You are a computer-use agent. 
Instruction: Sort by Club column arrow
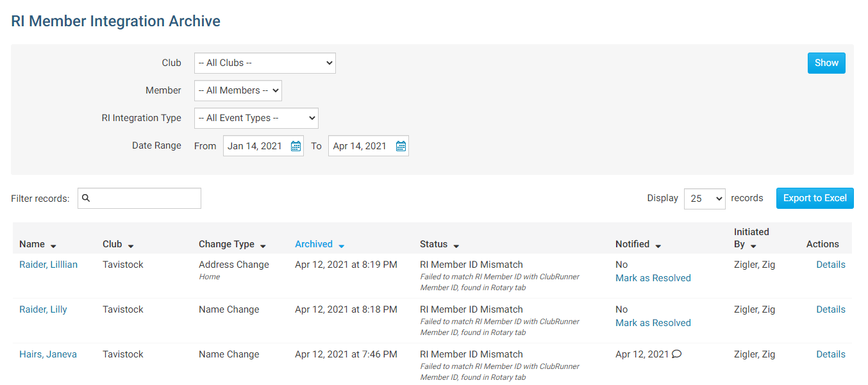131,246
